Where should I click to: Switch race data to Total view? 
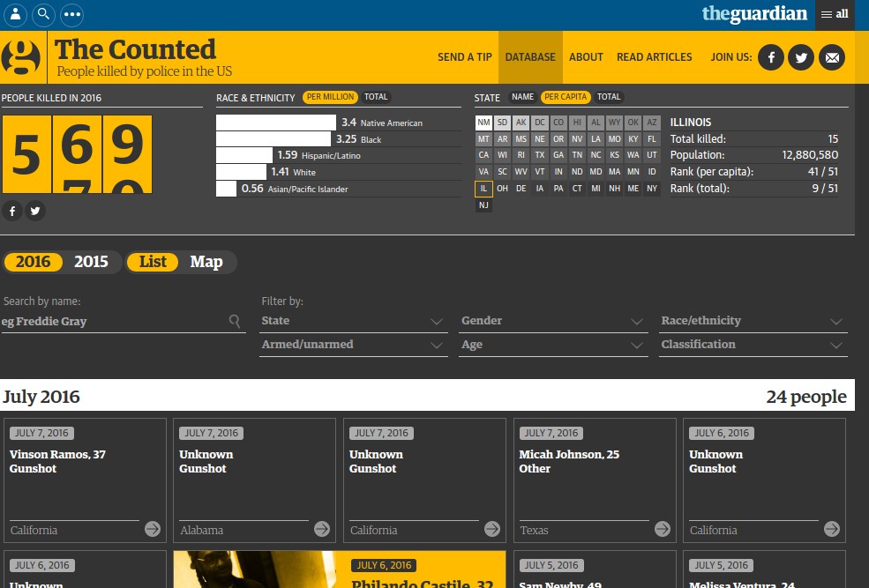pos(376,97)
